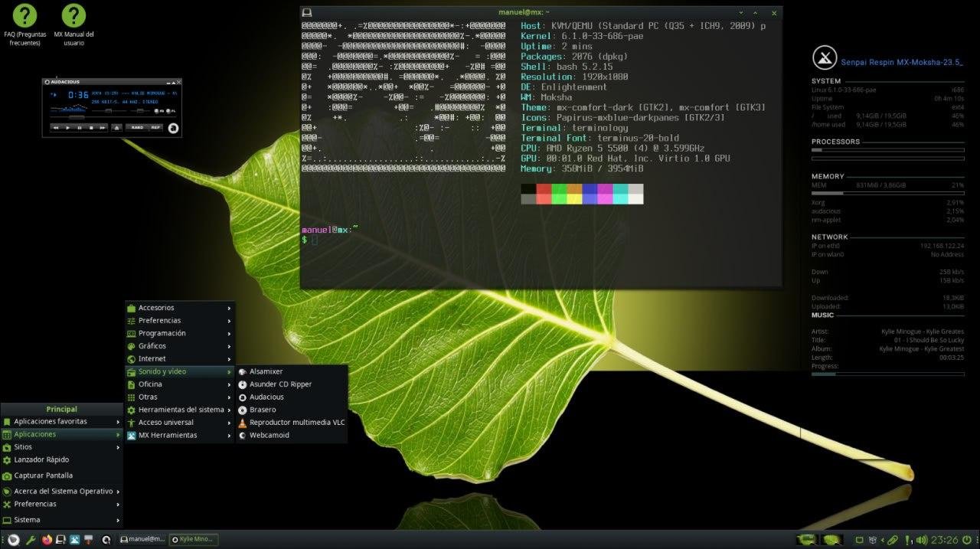Open Sitios in the Principal menu
This screenshot has height=549, width=980.
click(x=61, y=446)
